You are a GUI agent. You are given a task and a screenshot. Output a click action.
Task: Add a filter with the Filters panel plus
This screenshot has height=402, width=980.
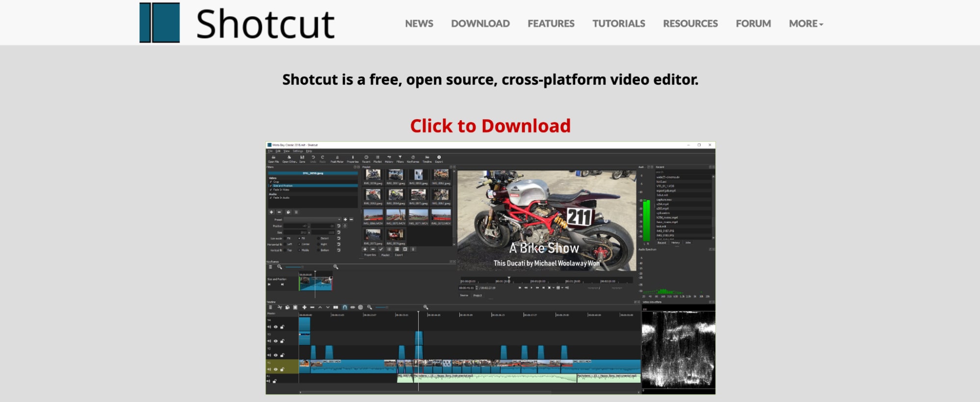[272, 212]
